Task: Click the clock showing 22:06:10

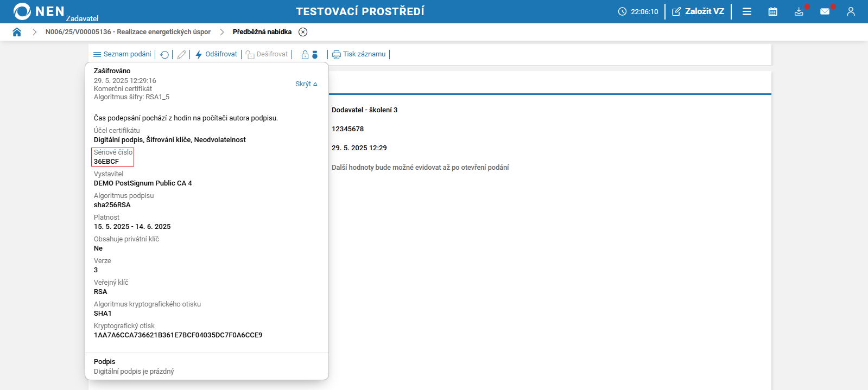Action: tap(638, 11)
